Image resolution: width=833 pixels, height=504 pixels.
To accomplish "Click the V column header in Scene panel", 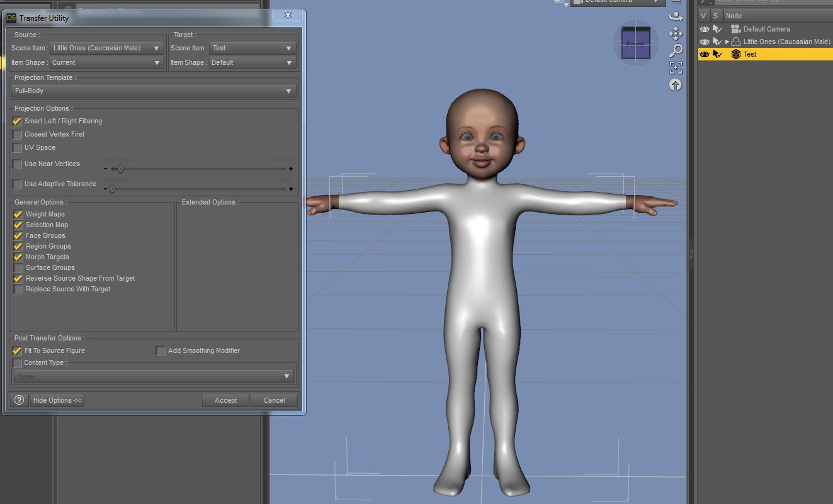I will [x=704, y=16].
